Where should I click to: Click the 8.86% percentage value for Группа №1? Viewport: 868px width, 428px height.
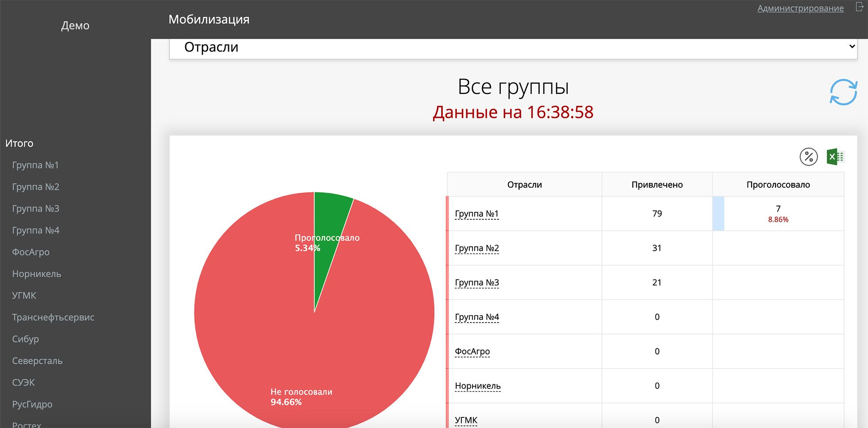tap(778, 219)
